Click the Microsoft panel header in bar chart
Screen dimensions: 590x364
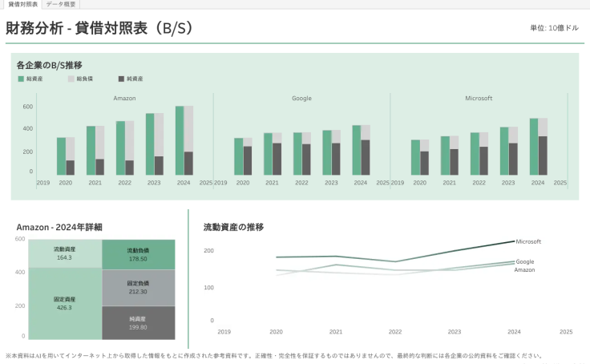(x=479, y=99)
